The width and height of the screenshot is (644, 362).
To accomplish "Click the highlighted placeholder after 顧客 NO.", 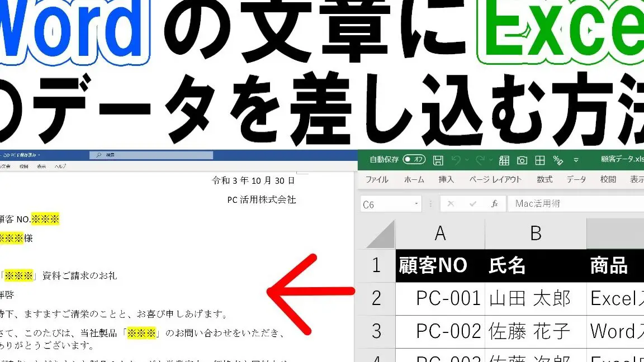I will (x=45, y=219).
